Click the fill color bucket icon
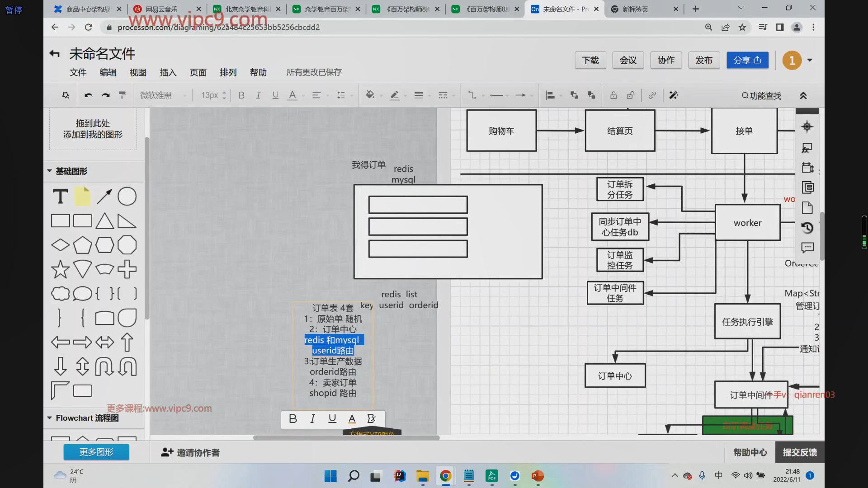This screenshot has height=488, width=868. click(370, 95)
